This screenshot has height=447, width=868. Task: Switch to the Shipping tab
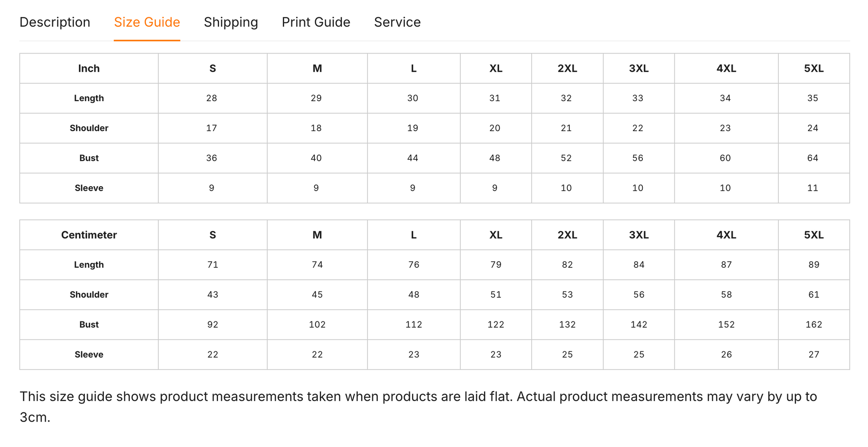[x=231, y=22]
